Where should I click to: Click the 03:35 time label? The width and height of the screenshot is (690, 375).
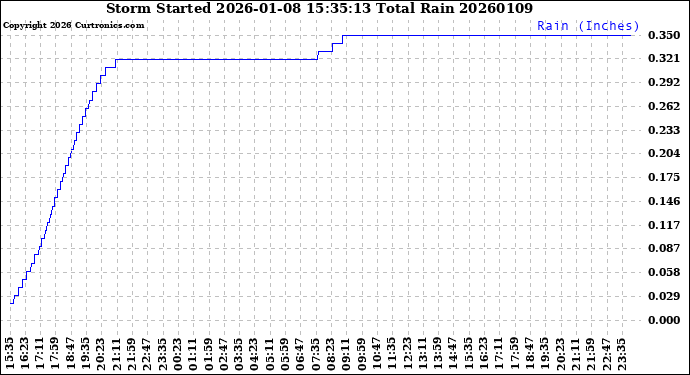(239, 354)
